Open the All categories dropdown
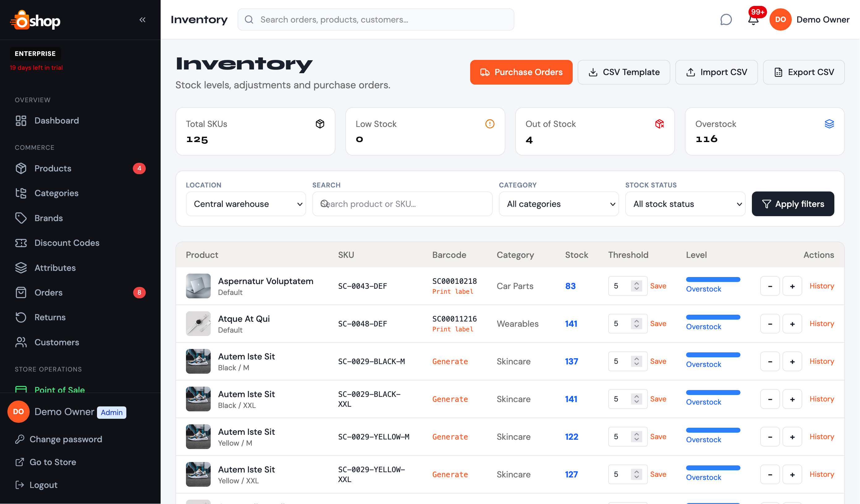Image resolution: width=860 pixels, height=504 pixels. 559,204
